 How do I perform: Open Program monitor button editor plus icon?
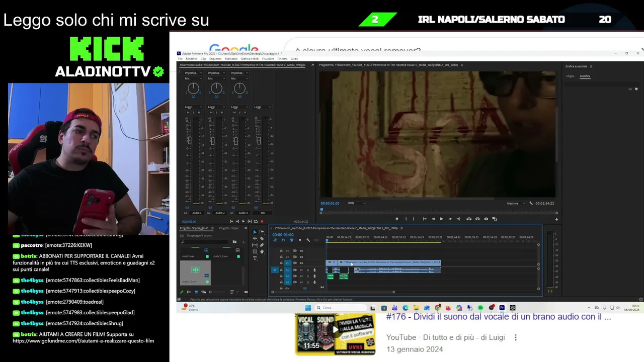tap(556, 219)
